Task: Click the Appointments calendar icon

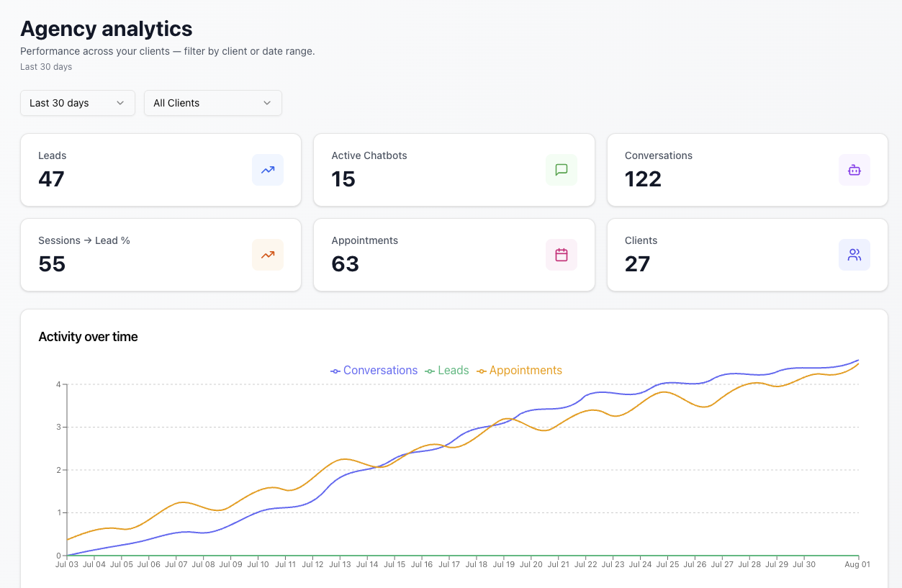Action: [562, 255]
